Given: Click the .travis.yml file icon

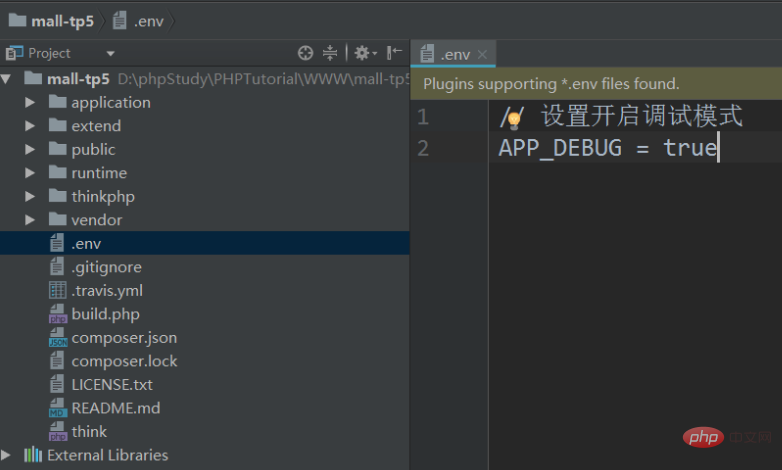Looking at the screenshot, I should click(x=57, y=291).
